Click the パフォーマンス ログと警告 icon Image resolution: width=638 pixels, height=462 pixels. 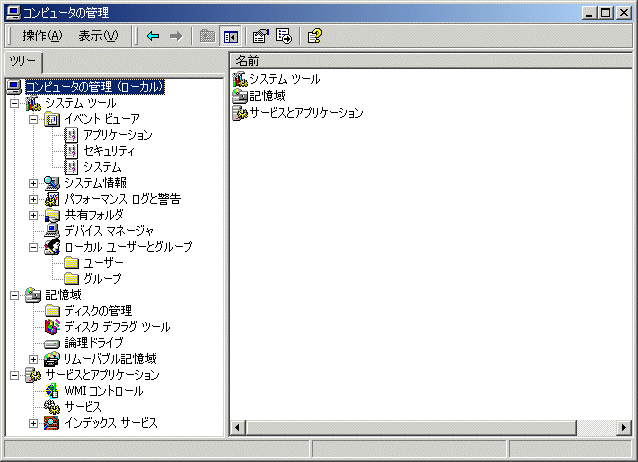(52, 199)
